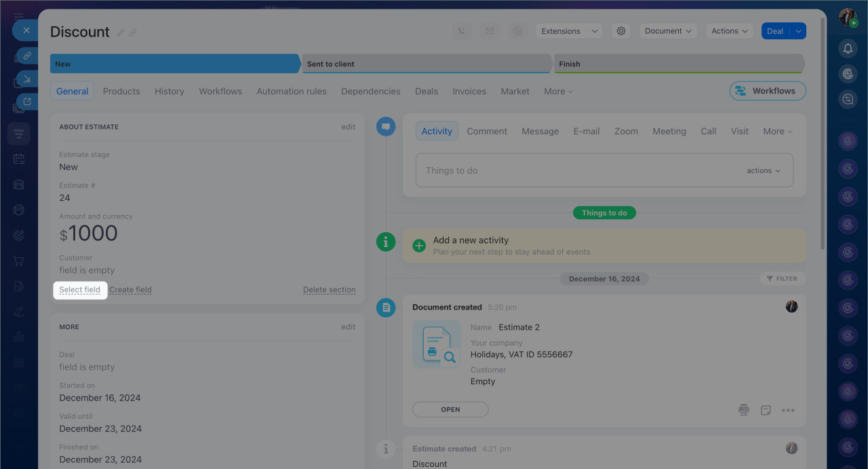Copy estimate link using chain icon beside title
Screen dimensions: 868x469
click(x=133, y=33)
